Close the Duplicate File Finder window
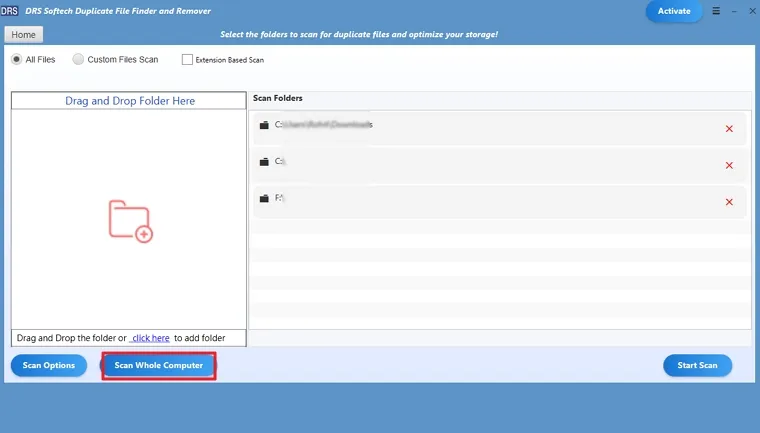760x433 pixels. tap(752, 11)
